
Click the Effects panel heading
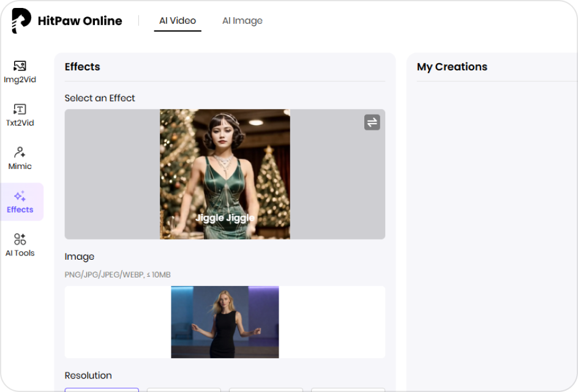coord(82,67)
